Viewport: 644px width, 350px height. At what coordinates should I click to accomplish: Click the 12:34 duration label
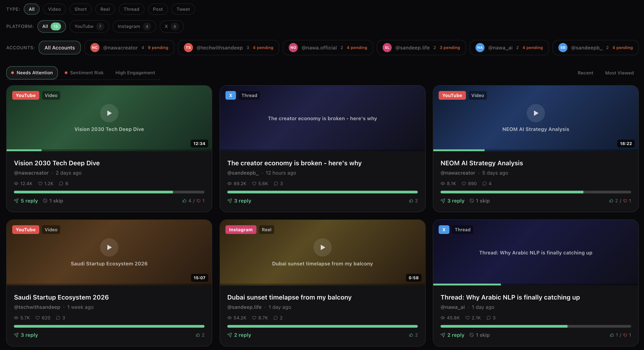[x=199, y=144]
